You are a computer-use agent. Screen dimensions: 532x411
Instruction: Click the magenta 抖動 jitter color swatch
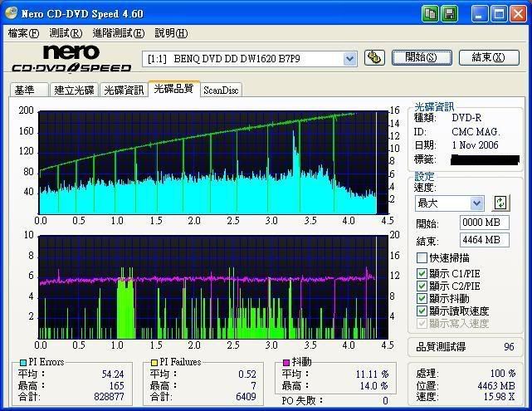(x=286, y=363)
